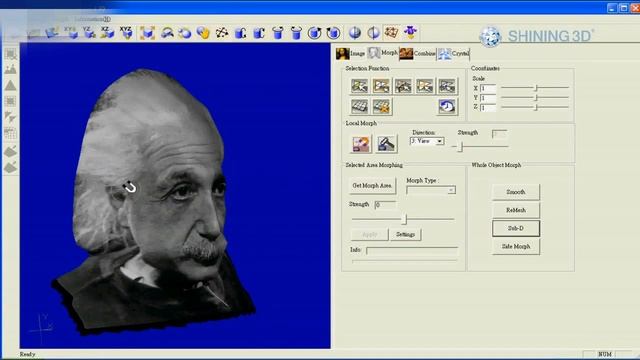Click the "Ready" status bar text
The image size is (640, 360).
click(27, 354)
